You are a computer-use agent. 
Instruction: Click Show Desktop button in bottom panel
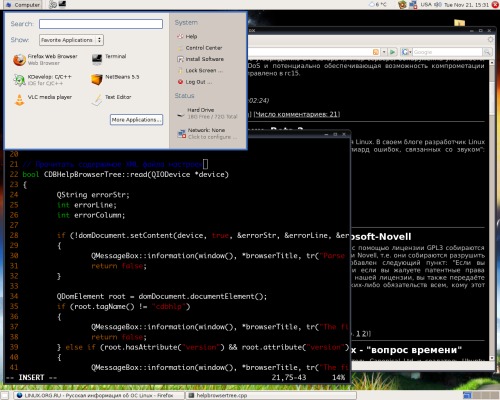[5, 395]
